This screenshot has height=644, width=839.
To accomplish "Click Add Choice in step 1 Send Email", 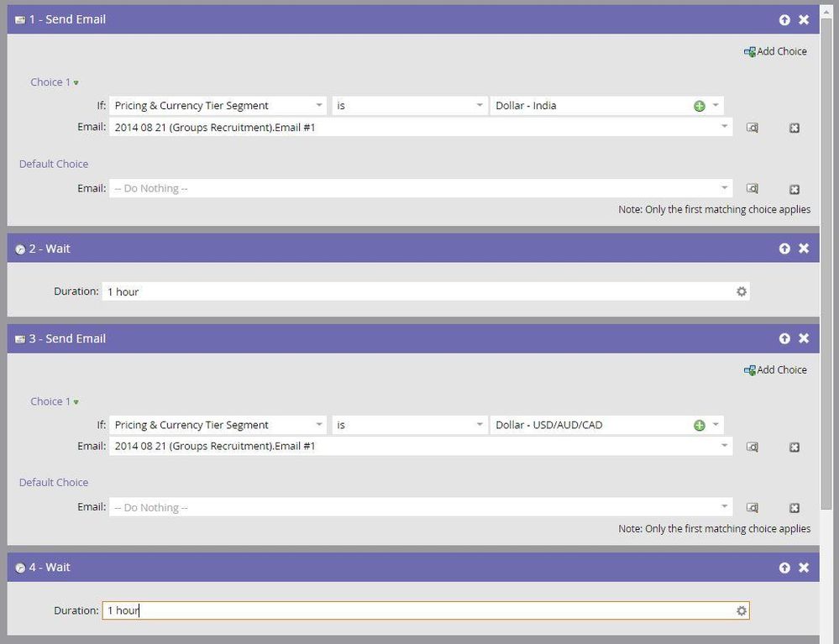I will click(x=775, y=51).
